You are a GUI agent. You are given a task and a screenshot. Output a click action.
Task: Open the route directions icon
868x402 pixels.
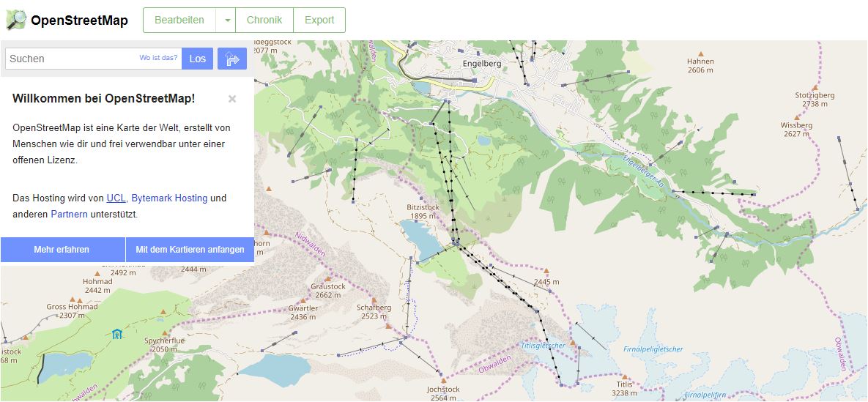click(232, 58)
